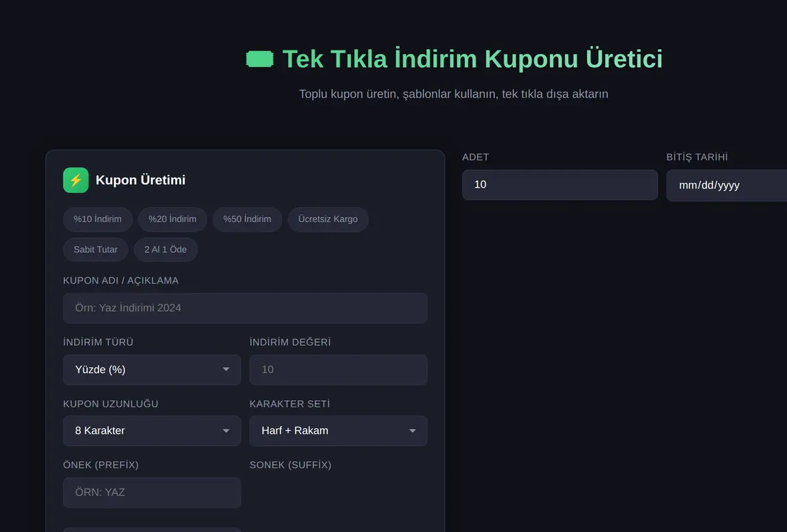The width and height of the screenshot is (787, 532).
Task: Click the page title text
Action: 472,59
